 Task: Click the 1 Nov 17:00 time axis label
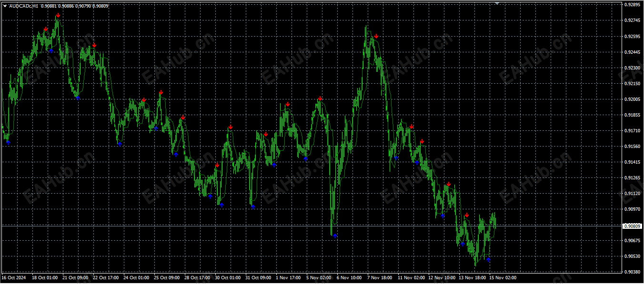point(289,277)
